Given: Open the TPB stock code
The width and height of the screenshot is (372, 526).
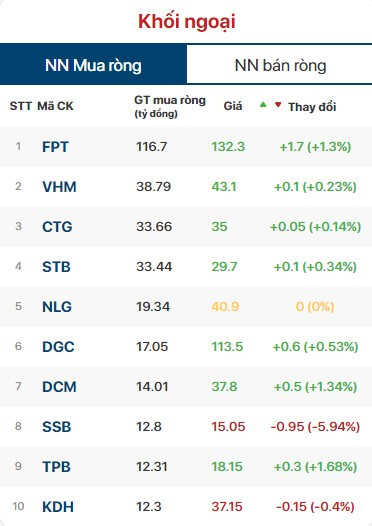Looking at the screenshot, I should (x=56, y=467).
